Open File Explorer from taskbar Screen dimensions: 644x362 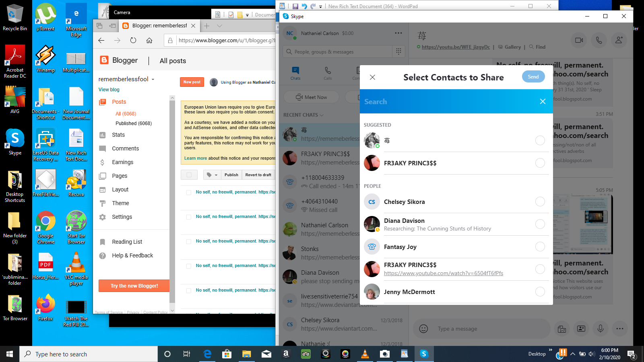pos(246,354)
